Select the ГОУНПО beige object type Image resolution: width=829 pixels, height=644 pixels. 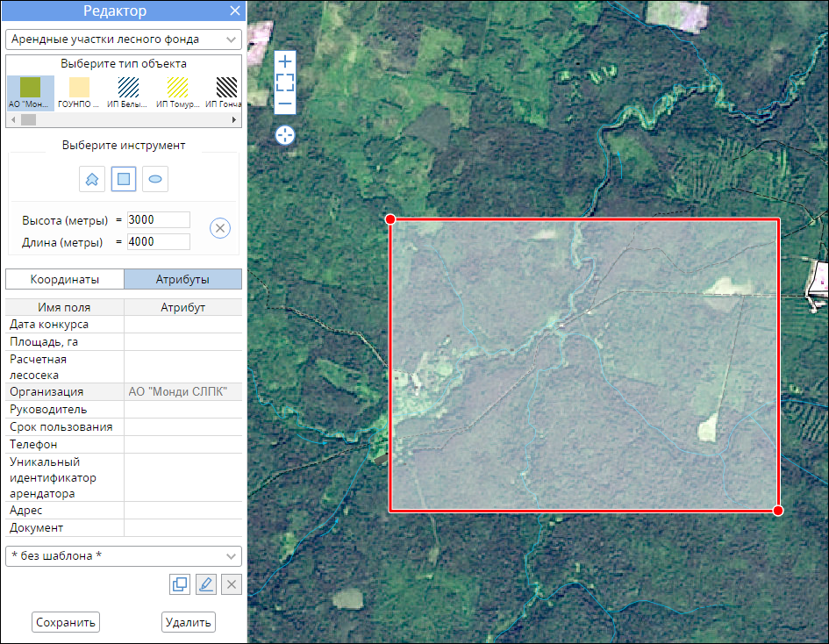79,92
